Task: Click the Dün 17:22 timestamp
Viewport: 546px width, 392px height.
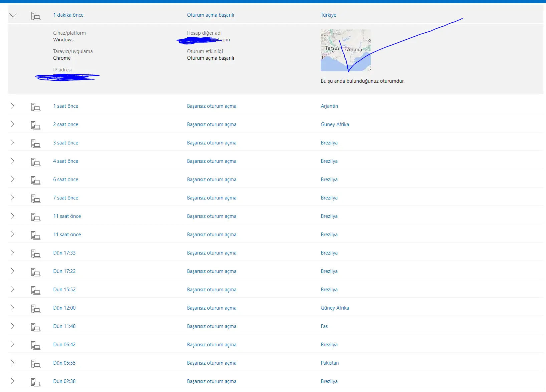Action: [x=64, y=271]
